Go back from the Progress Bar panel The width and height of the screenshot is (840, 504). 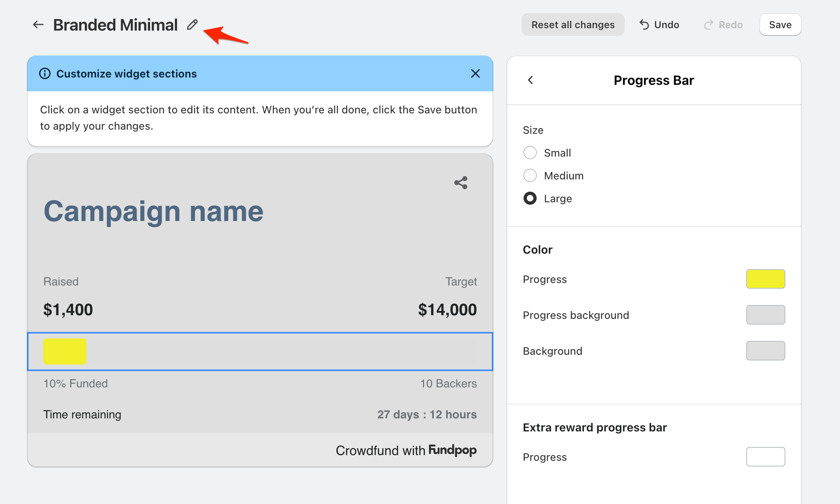tap(531, 80)
